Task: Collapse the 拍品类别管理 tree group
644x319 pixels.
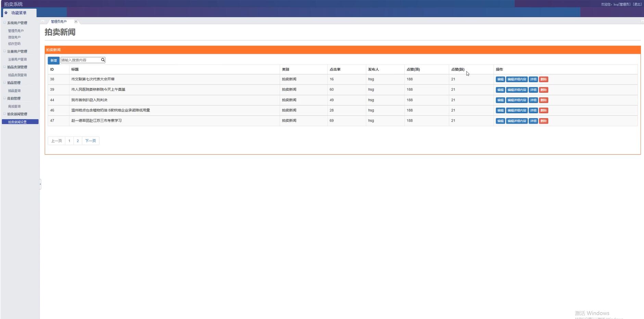Action: pyautogui.click(x=4, y=67)
